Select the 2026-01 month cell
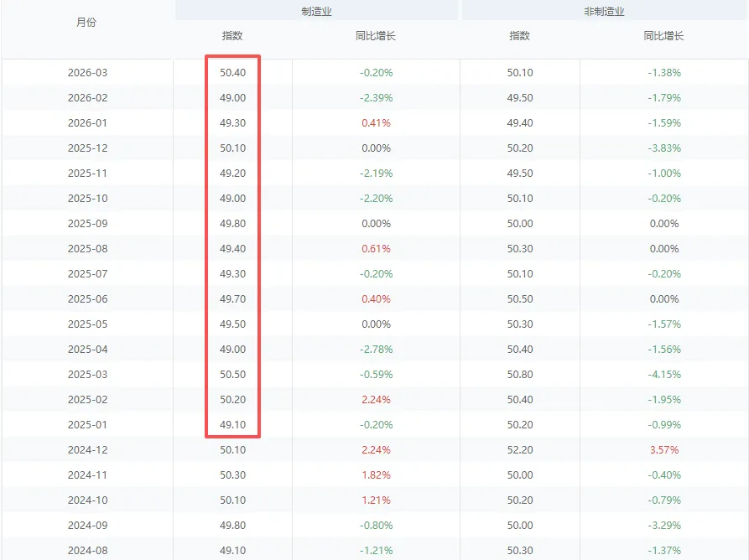This screenshot has width=749, height=560. tap(87, 123)
